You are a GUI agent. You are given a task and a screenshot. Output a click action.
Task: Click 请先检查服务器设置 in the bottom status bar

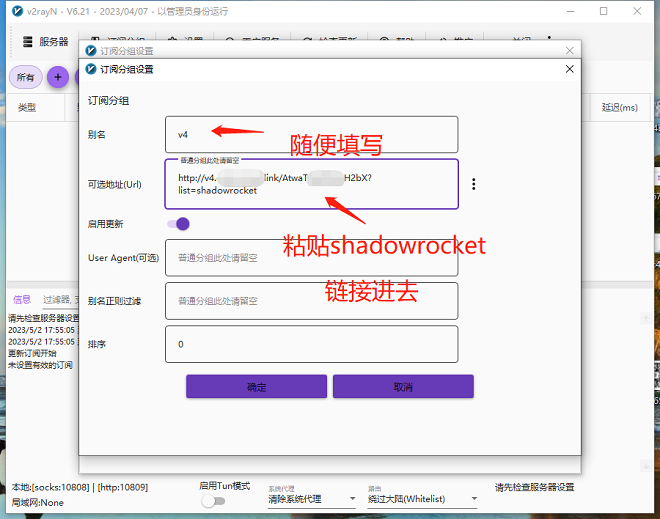[535, 487]
